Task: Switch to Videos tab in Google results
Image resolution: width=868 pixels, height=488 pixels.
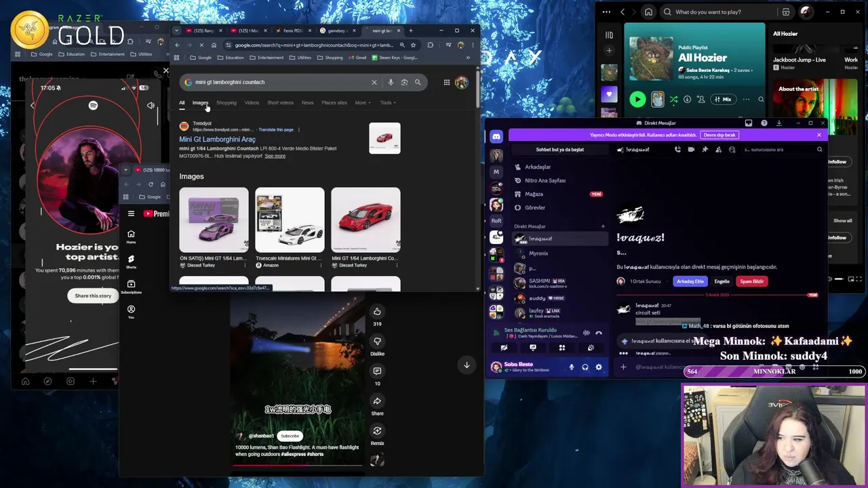Action: point(252,103)
